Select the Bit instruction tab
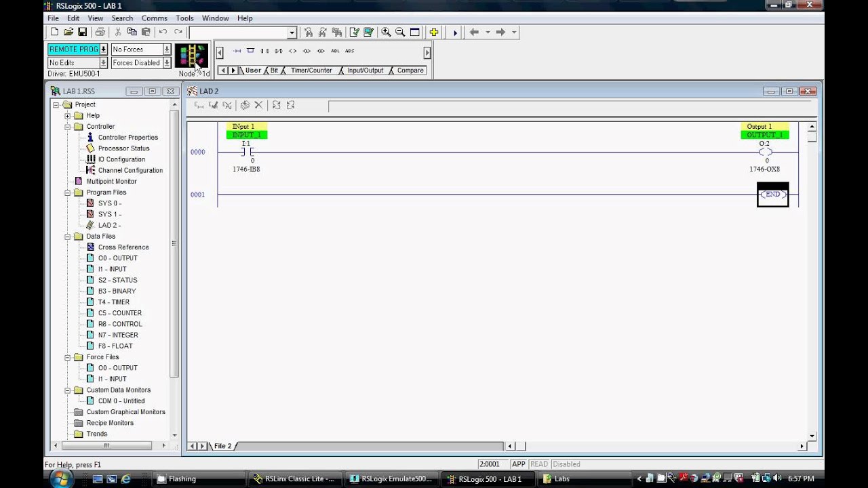 (274, 70)
